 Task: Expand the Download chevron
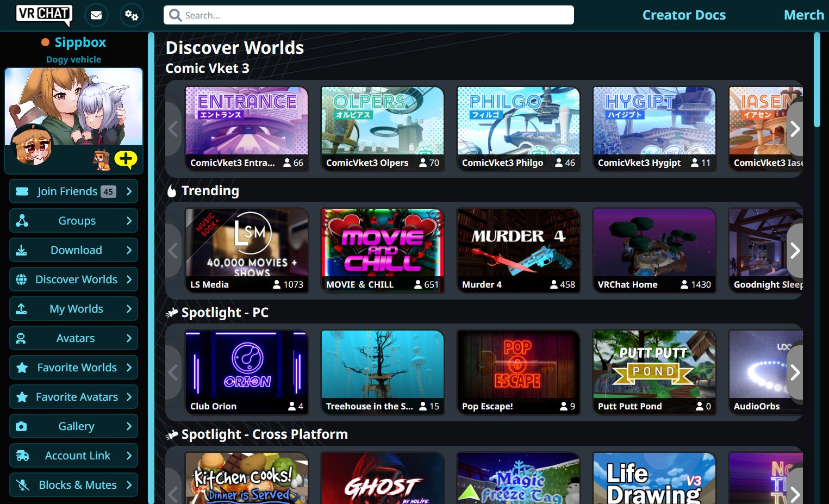tap(129, 250)
